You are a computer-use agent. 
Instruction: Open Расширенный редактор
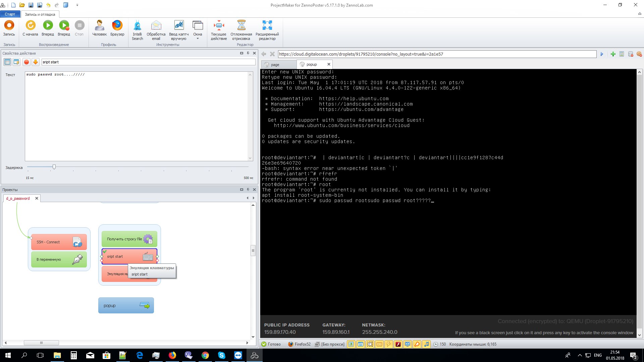click(267, 30)
